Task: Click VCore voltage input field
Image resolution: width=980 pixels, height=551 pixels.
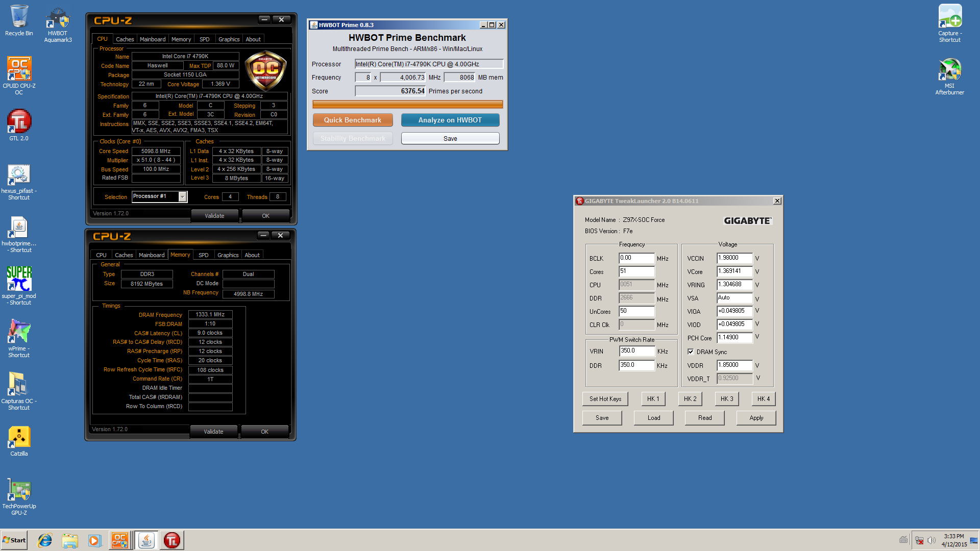Action: click(x=734, y=271)
